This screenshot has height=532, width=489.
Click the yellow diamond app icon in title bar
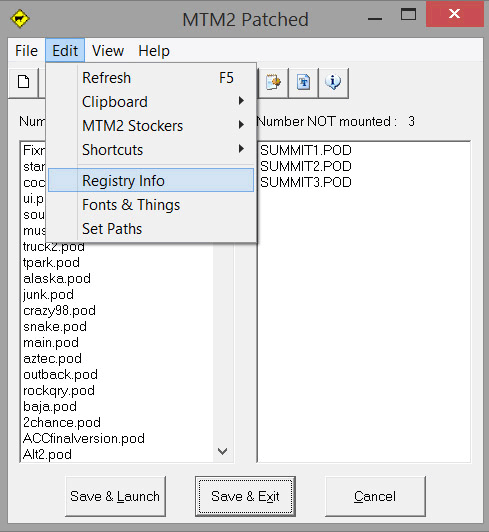coord(20,19)
